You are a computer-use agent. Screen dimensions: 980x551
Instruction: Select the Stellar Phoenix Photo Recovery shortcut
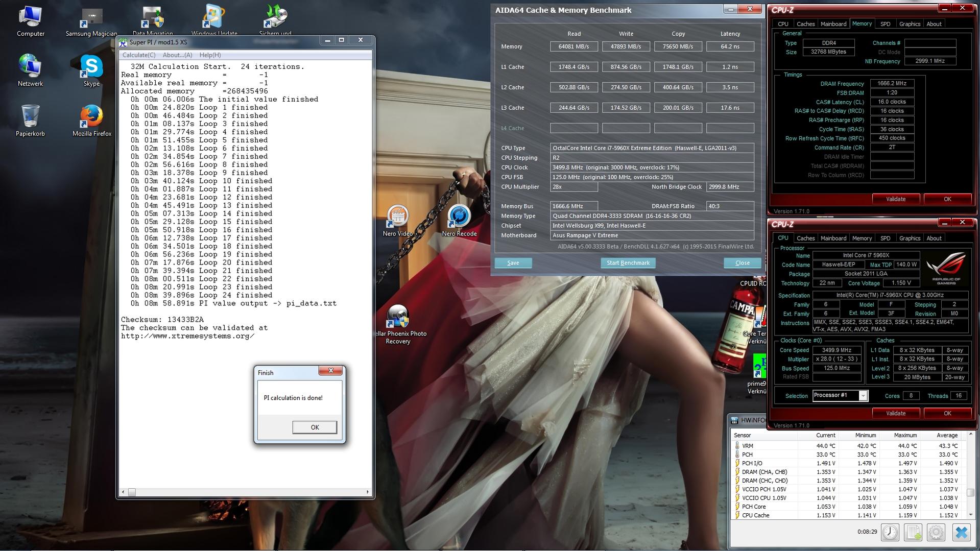click(398, 324)
